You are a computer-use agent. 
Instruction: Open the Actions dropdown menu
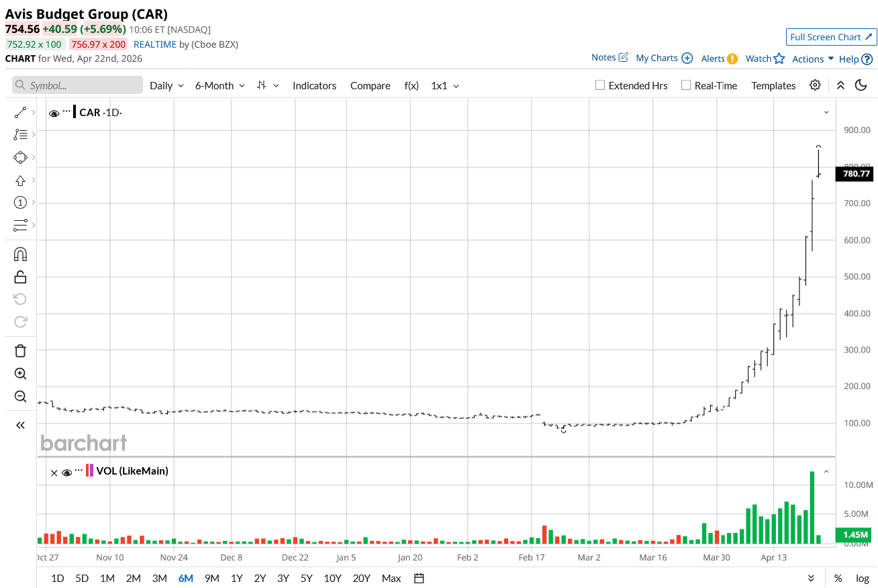[x=813, y=58]
